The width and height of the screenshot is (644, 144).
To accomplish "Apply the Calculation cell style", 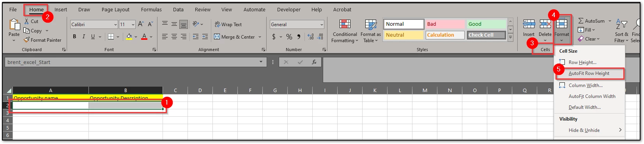I will 445,35.
